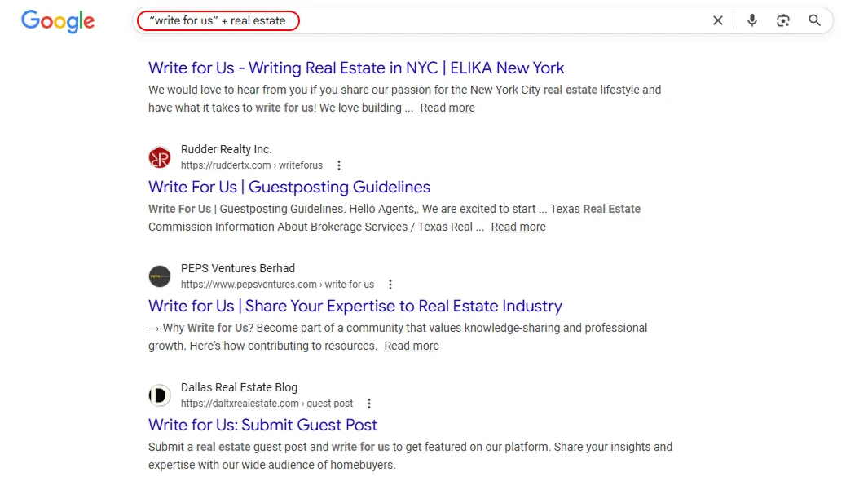Click the Rudder Realty Inc. site favicon
Image resolution: width=868 pixels, height=481 pixels.
(x=159, y=157)
